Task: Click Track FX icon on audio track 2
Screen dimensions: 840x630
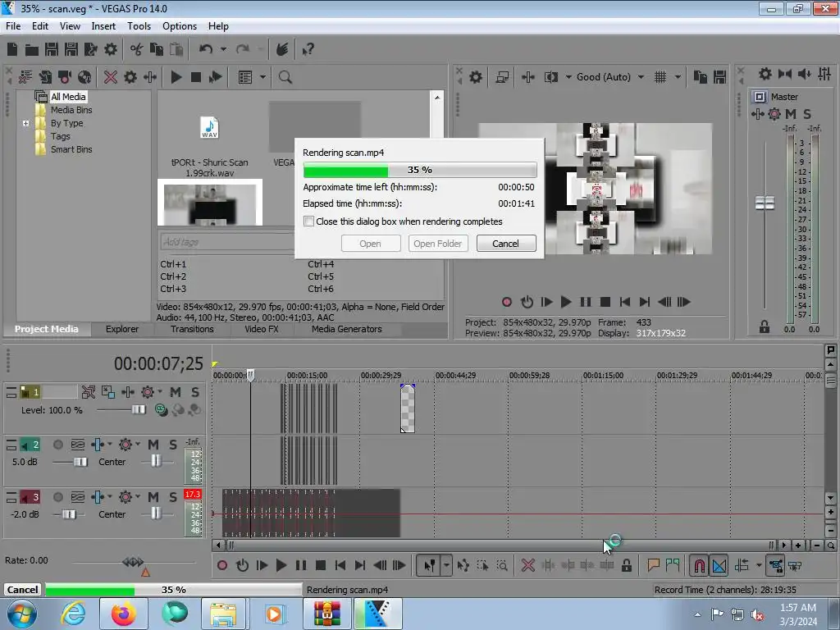Action: [98, 445]
